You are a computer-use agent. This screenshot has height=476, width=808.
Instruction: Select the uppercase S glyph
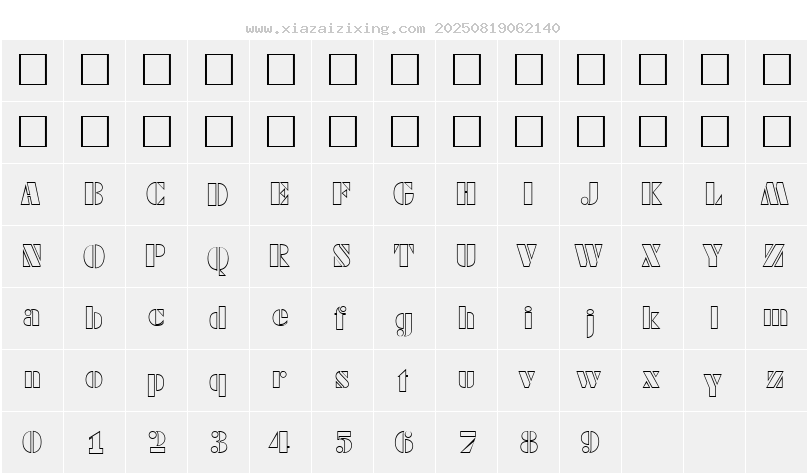tap(342, 256)
